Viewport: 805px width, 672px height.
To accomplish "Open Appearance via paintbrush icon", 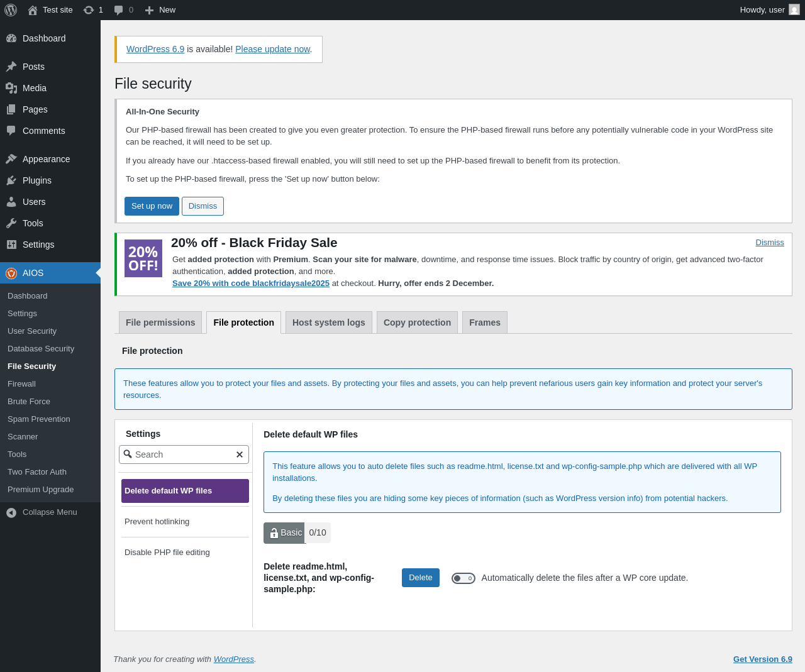I will tap(11, 159).
